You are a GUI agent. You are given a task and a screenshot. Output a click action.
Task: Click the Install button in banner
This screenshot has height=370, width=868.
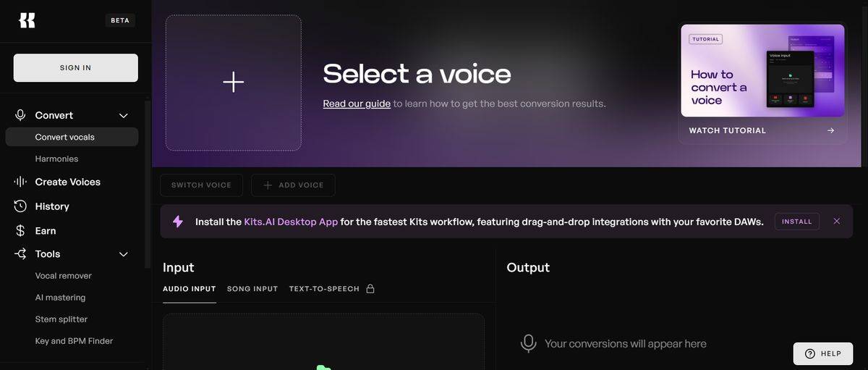click(796, 222)
